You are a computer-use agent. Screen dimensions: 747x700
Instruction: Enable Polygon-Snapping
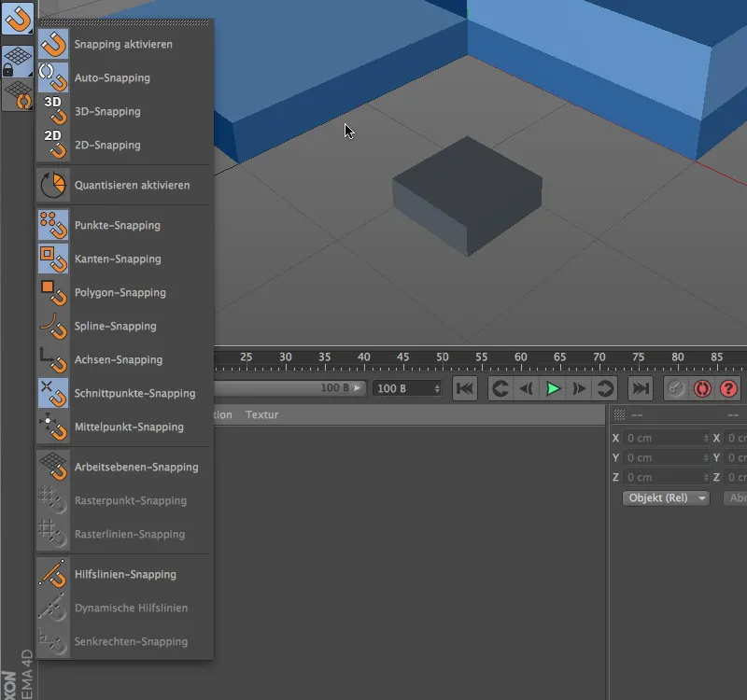coord(125,292)
